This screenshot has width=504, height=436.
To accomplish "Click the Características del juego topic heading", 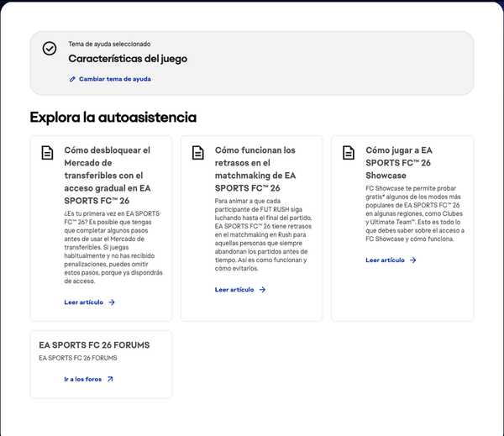I will pyautogui.click(x=128, y=59).
